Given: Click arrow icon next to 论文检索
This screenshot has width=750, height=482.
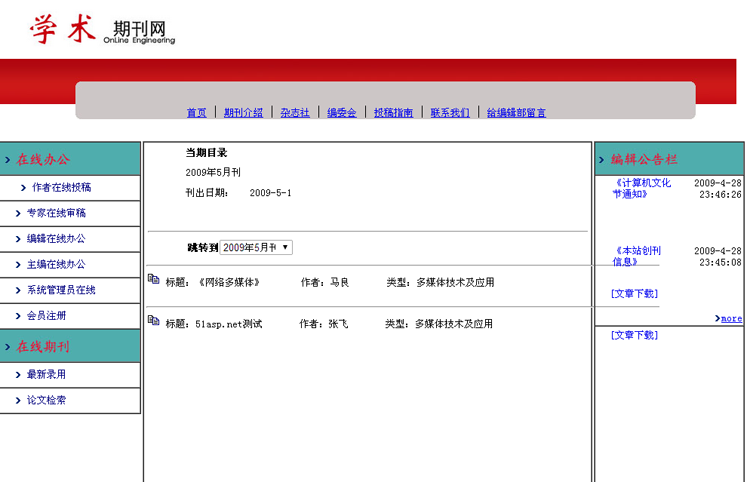Looking at the screenshot, I should [x=18, y=401].
